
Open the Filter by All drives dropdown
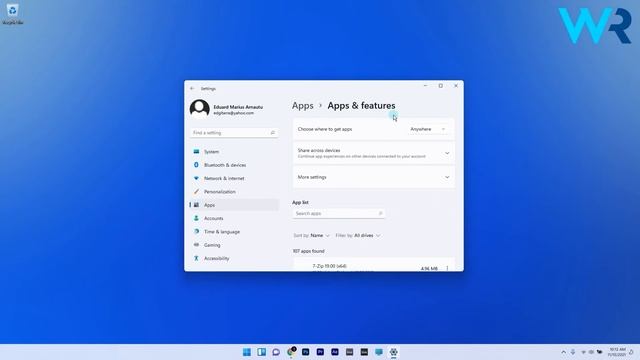[358, 236]
